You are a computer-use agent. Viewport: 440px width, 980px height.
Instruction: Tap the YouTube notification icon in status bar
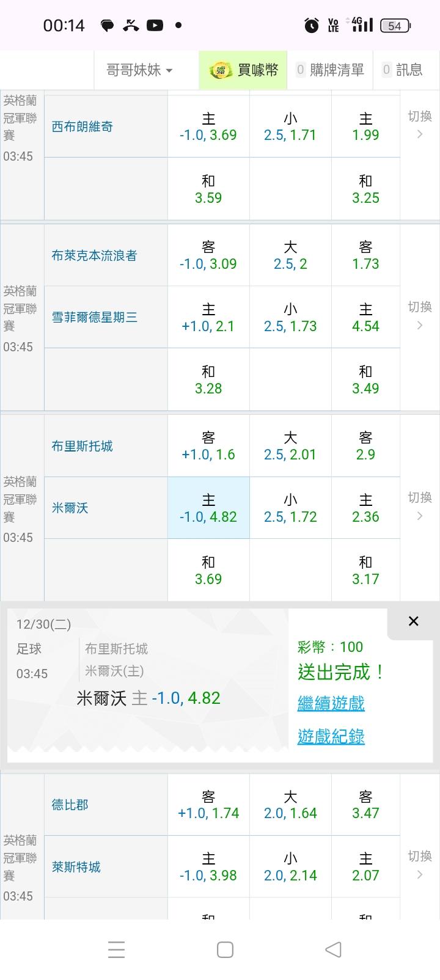click(155, 25)
